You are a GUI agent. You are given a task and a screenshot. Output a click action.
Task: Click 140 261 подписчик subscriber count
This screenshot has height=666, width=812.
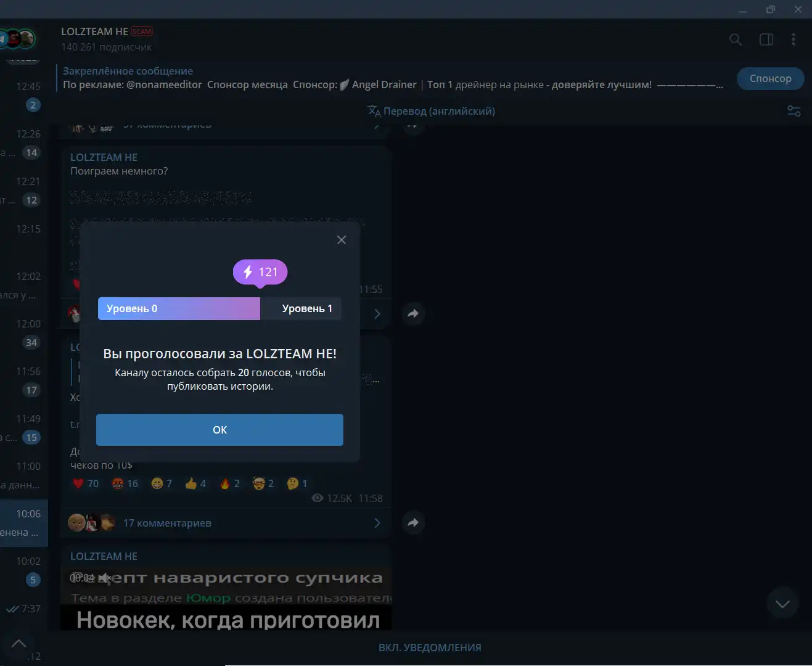[106, 47]
